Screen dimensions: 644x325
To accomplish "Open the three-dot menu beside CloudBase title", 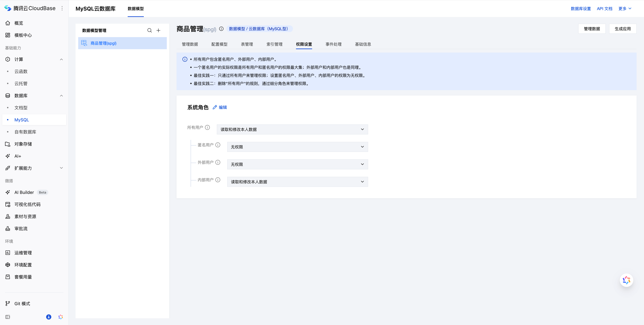I will click(x=62, y=8).
